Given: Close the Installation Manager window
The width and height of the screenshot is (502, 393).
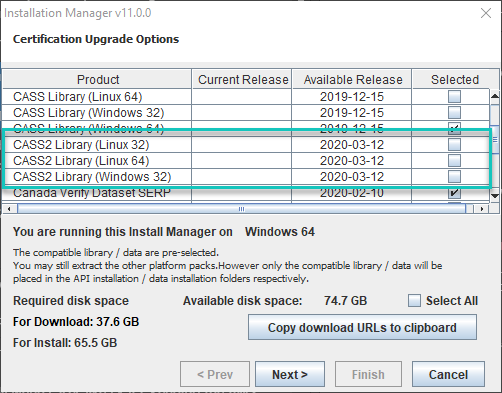Looking at the screenshot, I should [486, 13].
